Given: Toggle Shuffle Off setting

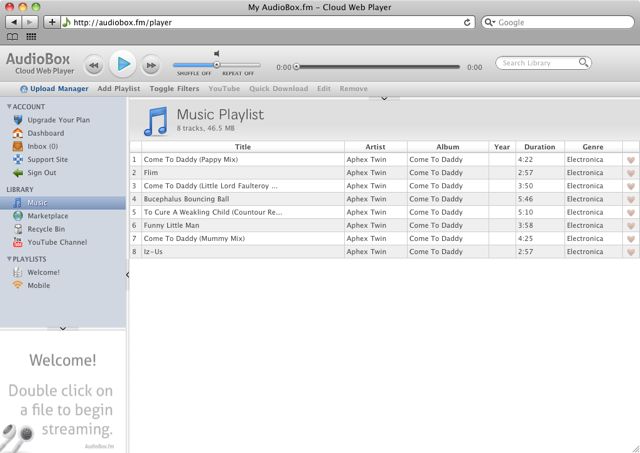Looking at the screenshot, I should 194,73.
